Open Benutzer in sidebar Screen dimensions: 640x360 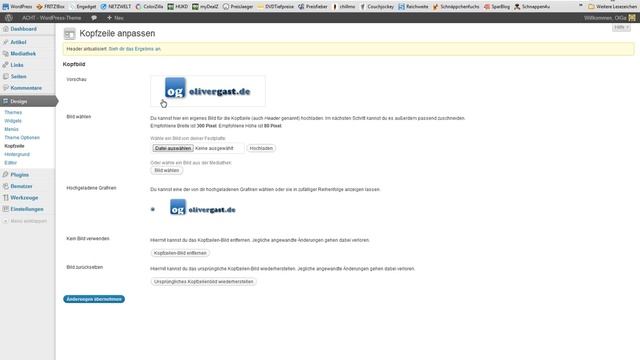point(21,186)
